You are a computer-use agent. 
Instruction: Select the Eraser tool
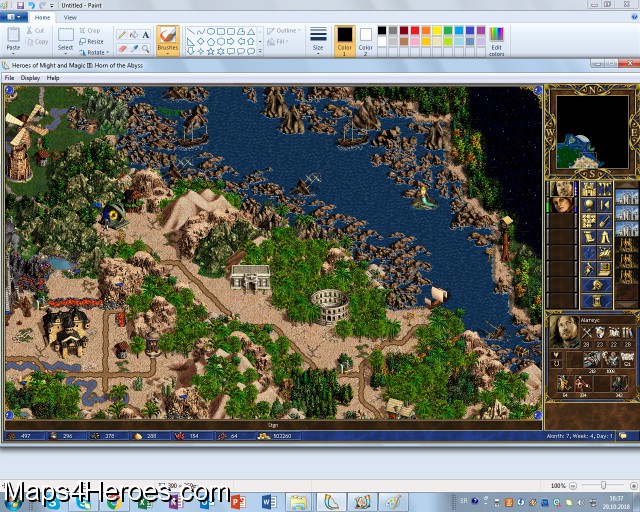pyautogui.click(x=122, y=49)
